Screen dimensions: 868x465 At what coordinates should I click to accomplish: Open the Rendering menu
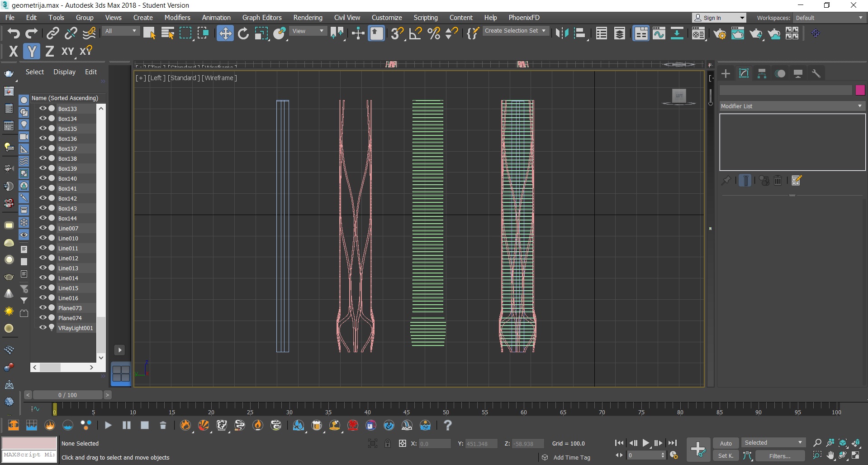tap(308, 18)
